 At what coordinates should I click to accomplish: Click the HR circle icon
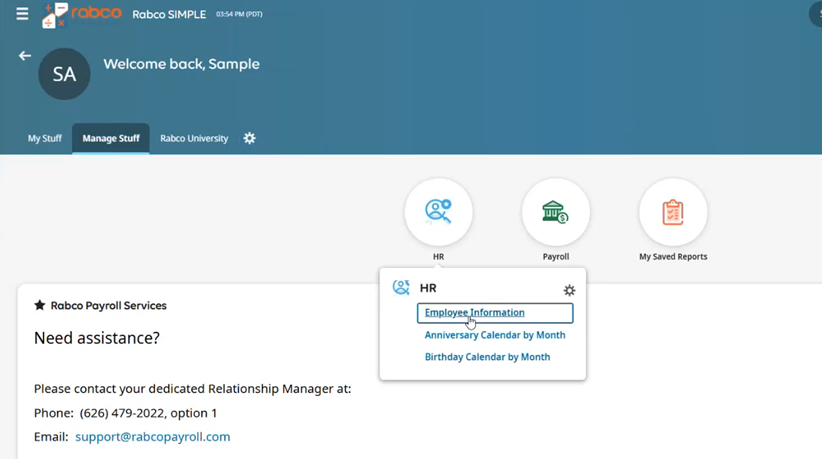pyautogui.click(x=438, y=212)
